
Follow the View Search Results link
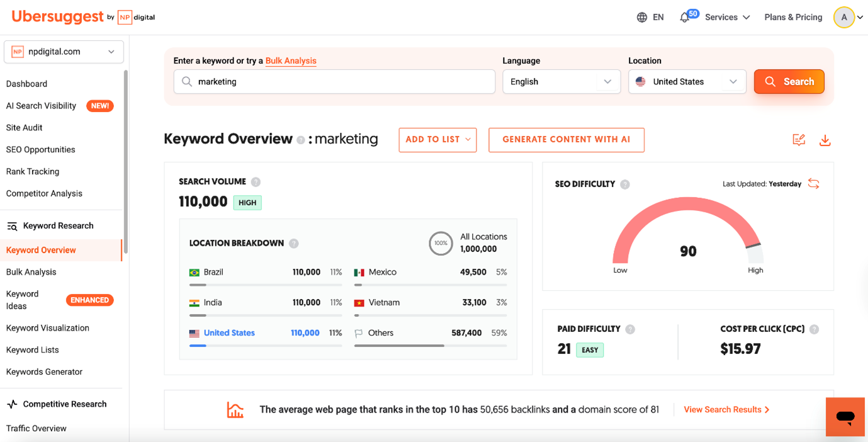[723, 409]
